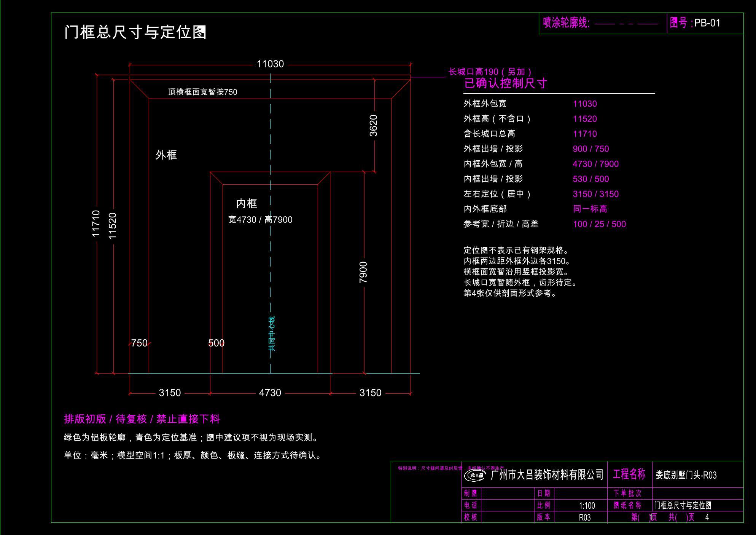
Task: Click the 4730 / 7900 table value
Action: (596, 164)
